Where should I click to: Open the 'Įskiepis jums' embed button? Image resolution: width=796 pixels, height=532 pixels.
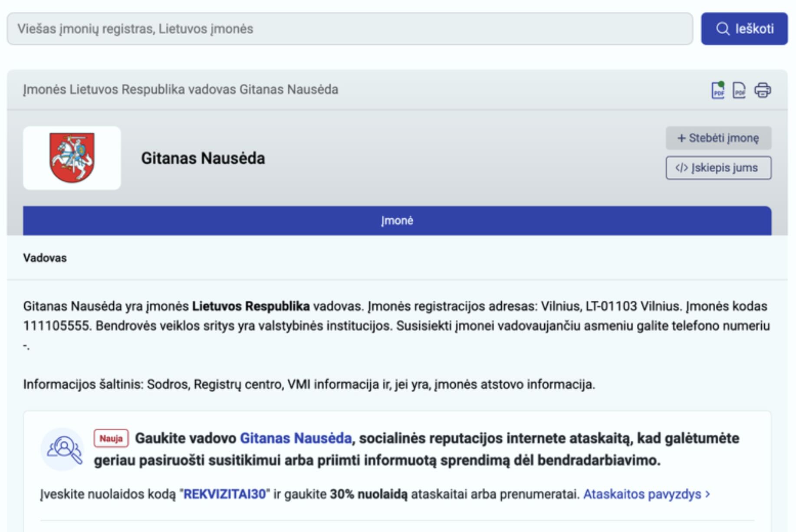[x=718, y=168]
